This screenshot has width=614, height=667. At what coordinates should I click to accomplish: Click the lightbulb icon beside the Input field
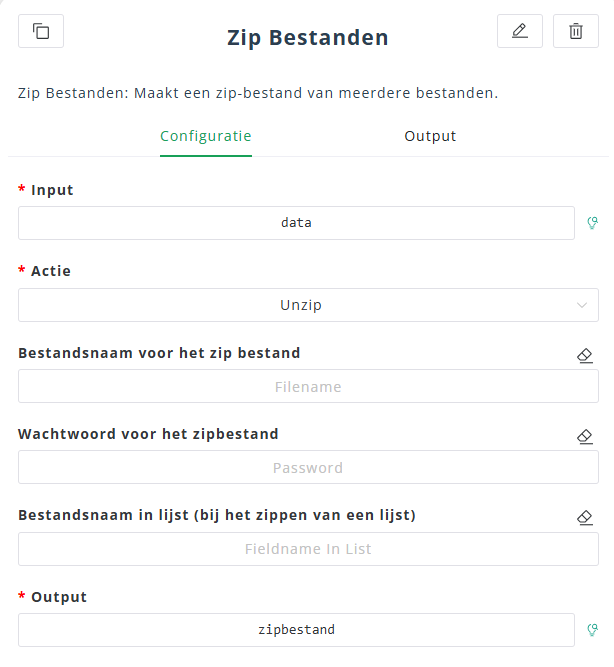(x=592, y=223)
